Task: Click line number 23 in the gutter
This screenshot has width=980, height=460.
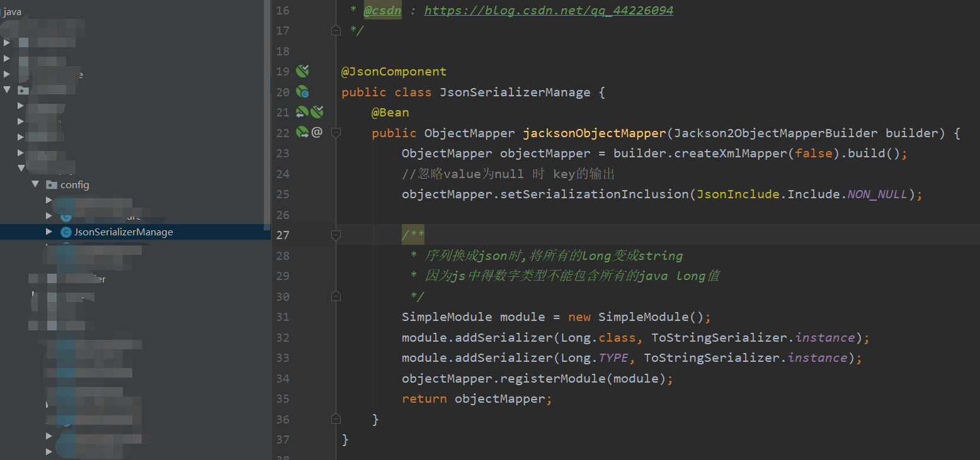Action: [283, 154]
